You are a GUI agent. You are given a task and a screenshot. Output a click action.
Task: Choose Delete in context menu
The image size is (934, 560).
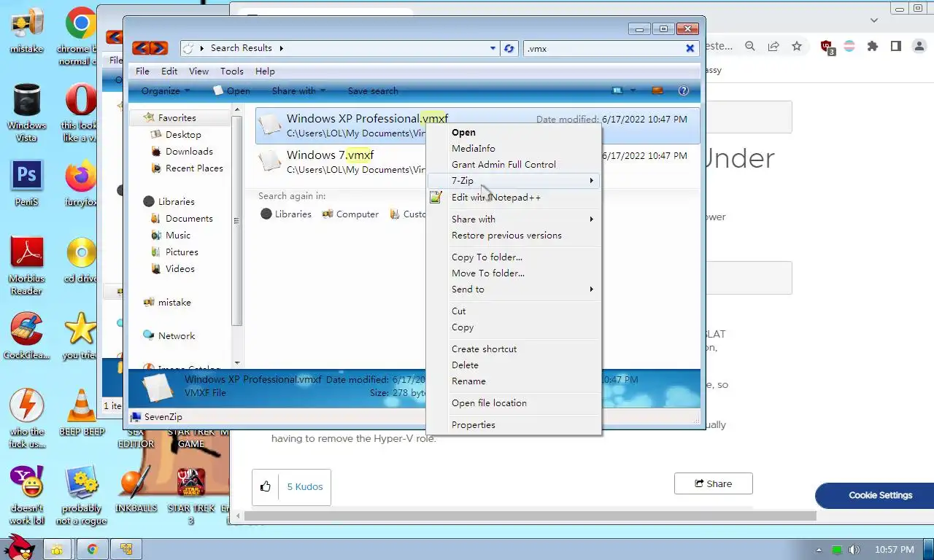(x=514, y=365)
